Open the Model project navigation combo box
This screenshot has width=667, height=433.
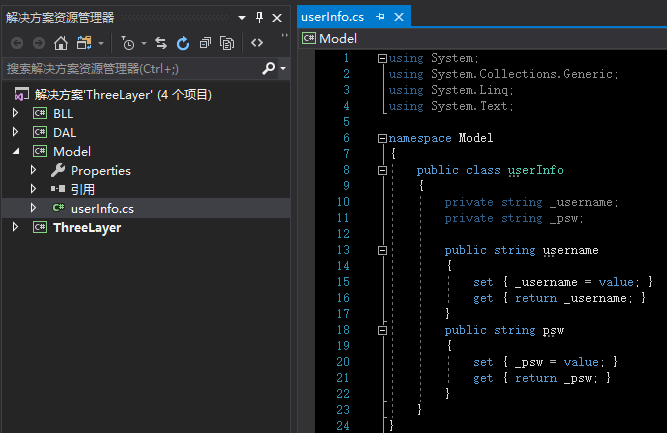(484, 39)
